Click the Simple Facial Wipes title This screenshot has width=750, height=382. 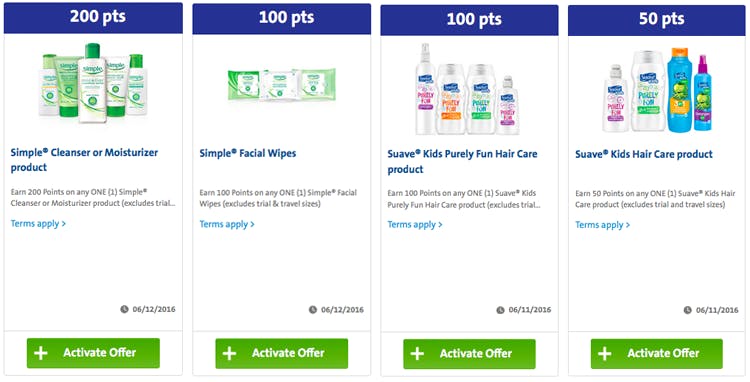coord(248,153)
